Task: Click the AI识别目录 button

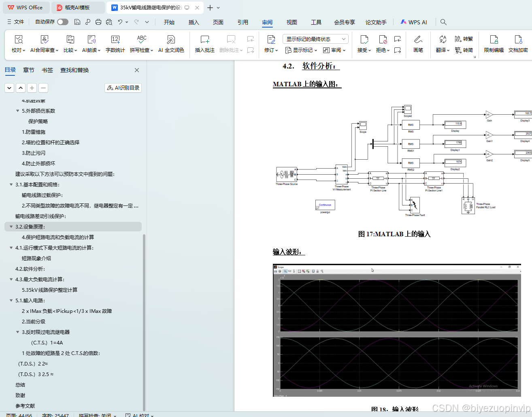Action: [x=123, y=88]
